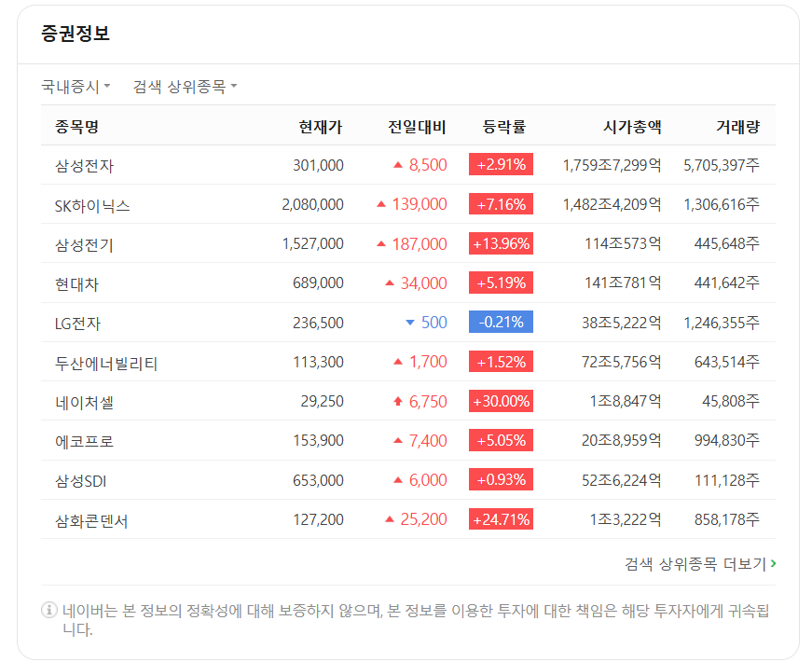Screen dimensions: 812x662
Task: Click market cap 1,482조4,209억
Action: (x=612, y=204)
